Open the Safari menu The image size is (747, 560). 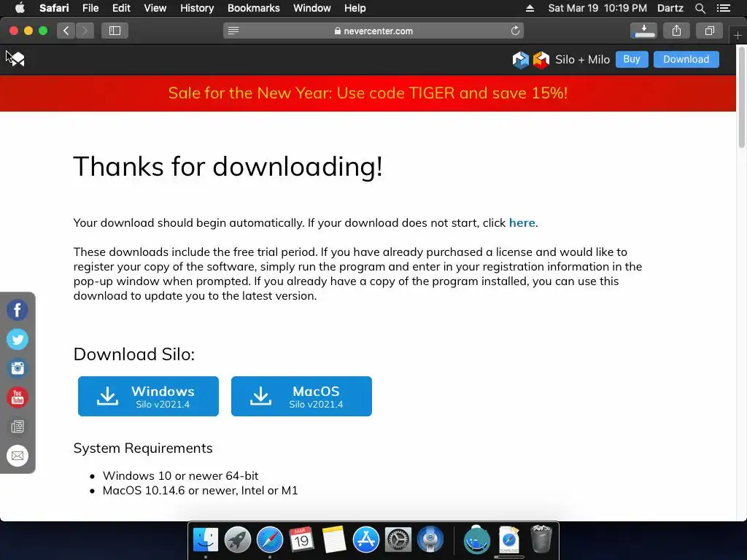pyautogui.click(x=54, y=8)
